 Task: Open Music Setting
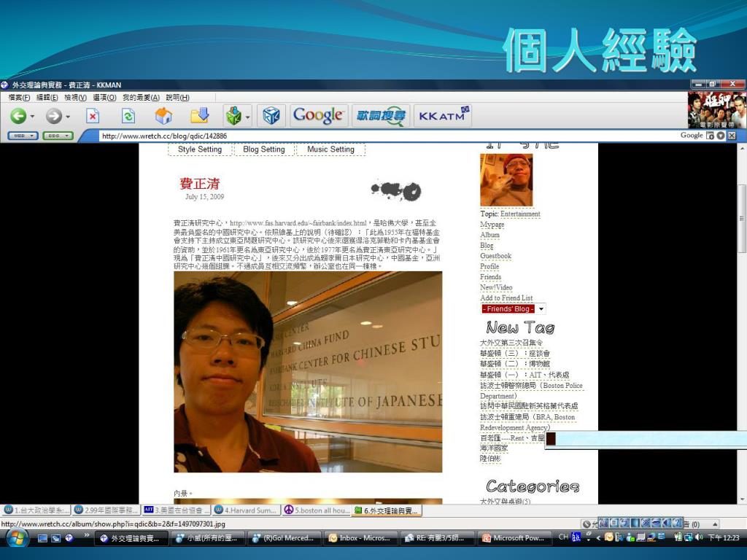330,149
